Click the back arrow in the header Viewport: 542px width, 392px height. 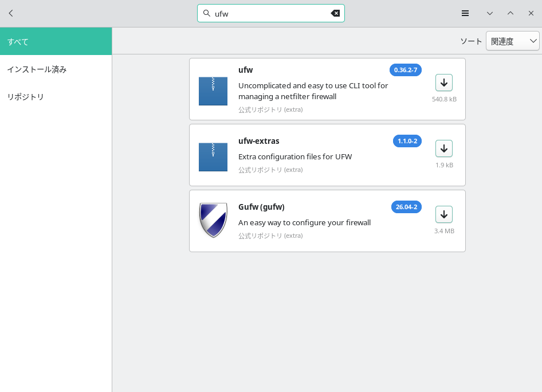pyautogui.click(x=11, y=13)
